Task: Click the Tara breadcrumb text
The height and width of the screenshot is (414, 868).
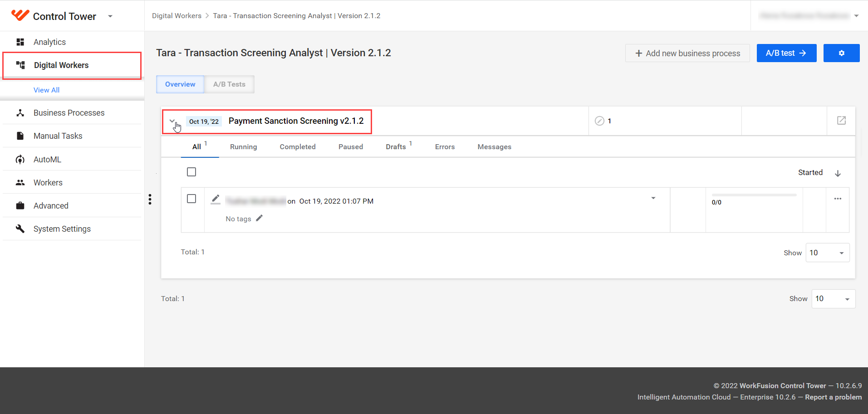Action: click(297, 16)
